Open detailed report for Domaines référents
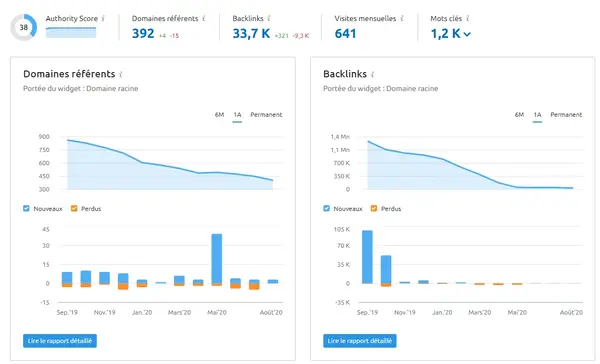Screen dimensions: 600x364 [60, 341]
